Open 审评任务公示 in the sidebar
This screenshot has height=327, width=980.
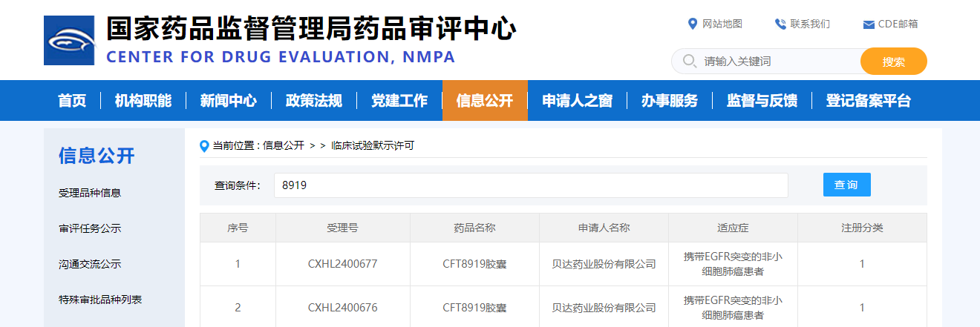tap(90, 228)
